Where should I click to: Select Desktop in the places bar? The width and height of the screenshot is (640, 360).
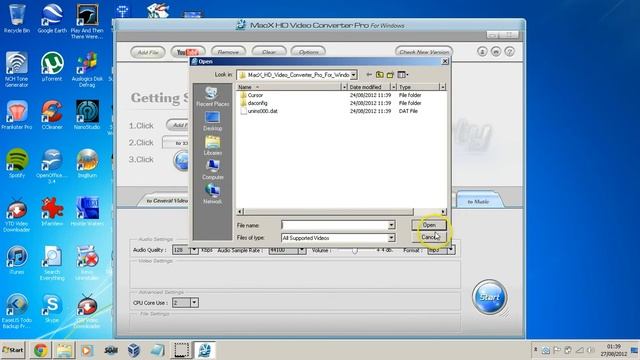pyautogui.click(x=213, y=121)
